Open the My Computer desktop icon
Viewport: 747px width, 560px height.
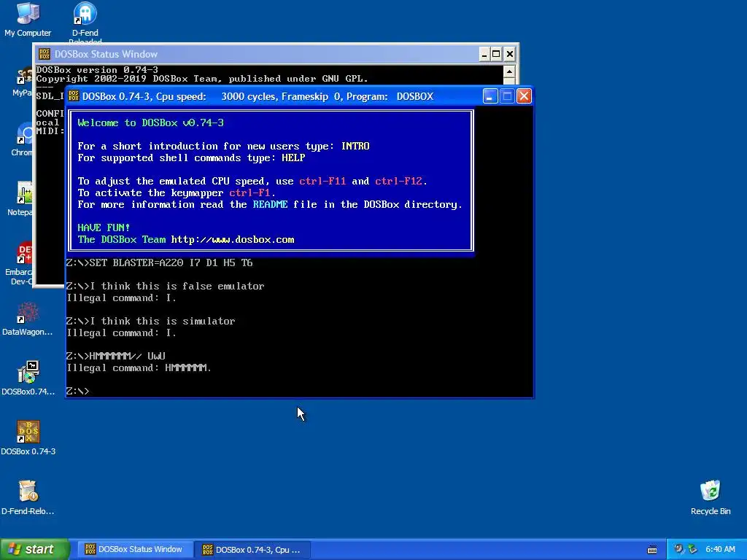point(28,20)
